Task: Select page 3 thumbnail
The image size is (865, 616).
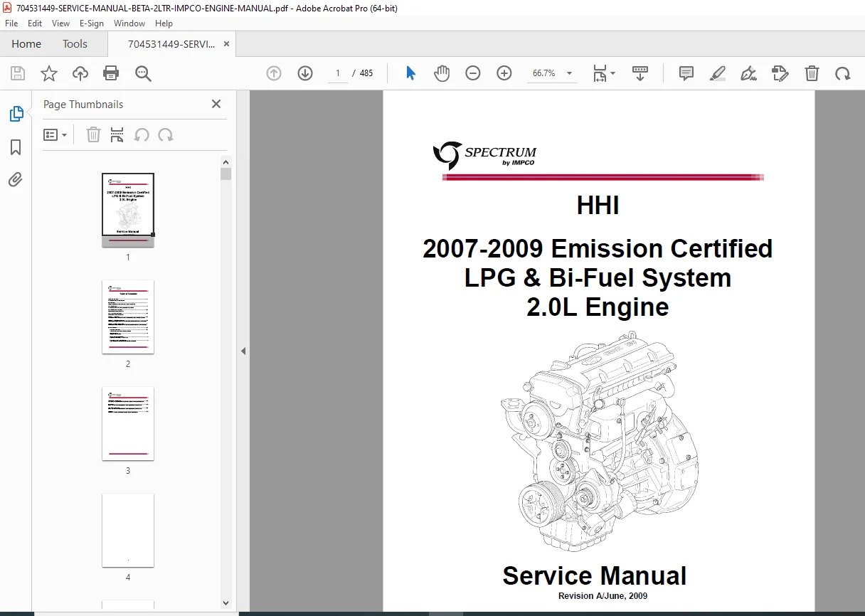Action: pos(128,423)
